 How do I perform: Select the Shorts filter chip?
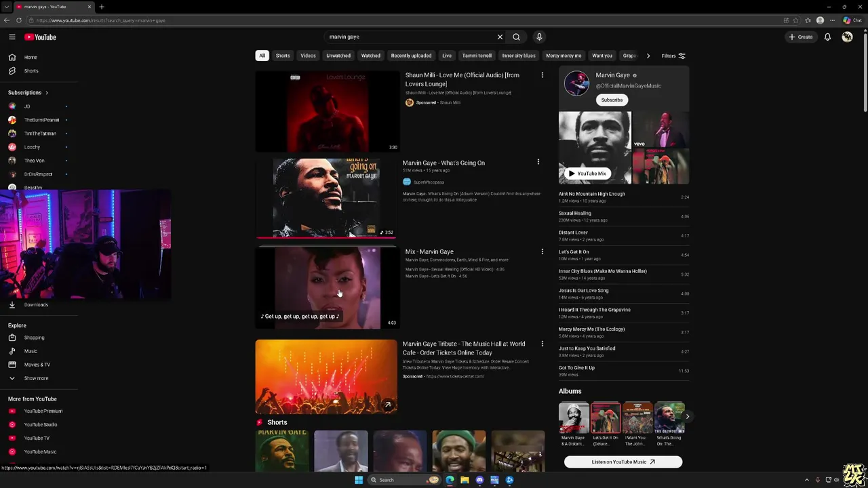click(283, 56)
